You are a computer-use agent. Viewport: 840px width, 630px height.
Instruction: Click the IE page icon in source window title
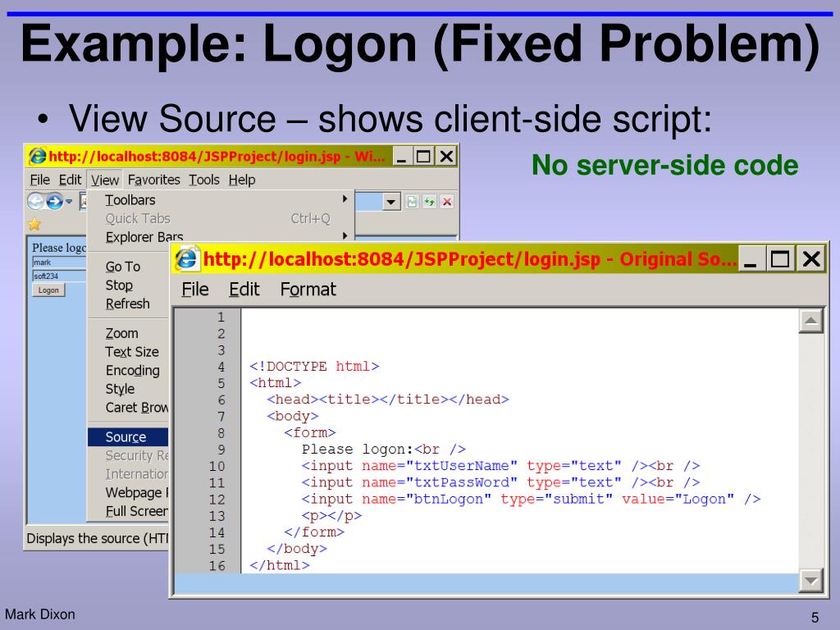pyautogui.click(x=186, y=259)
